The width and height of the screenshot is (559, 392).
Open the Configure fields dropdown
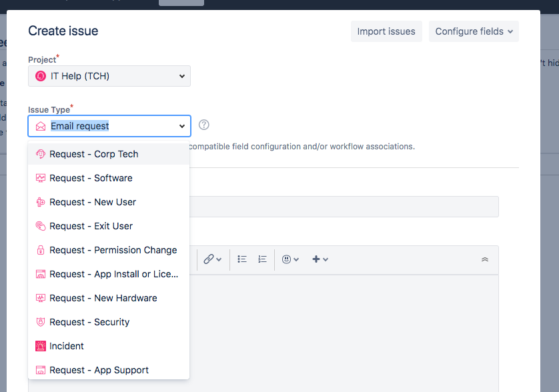pos(474,31)
